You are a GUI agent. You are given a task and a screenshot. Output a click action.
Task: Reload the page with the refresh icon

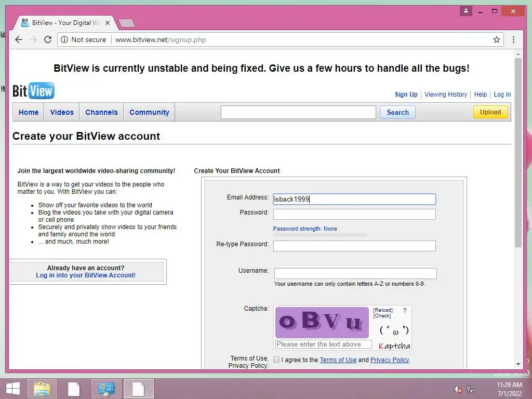pyautogui.click(x=48, y=39)
